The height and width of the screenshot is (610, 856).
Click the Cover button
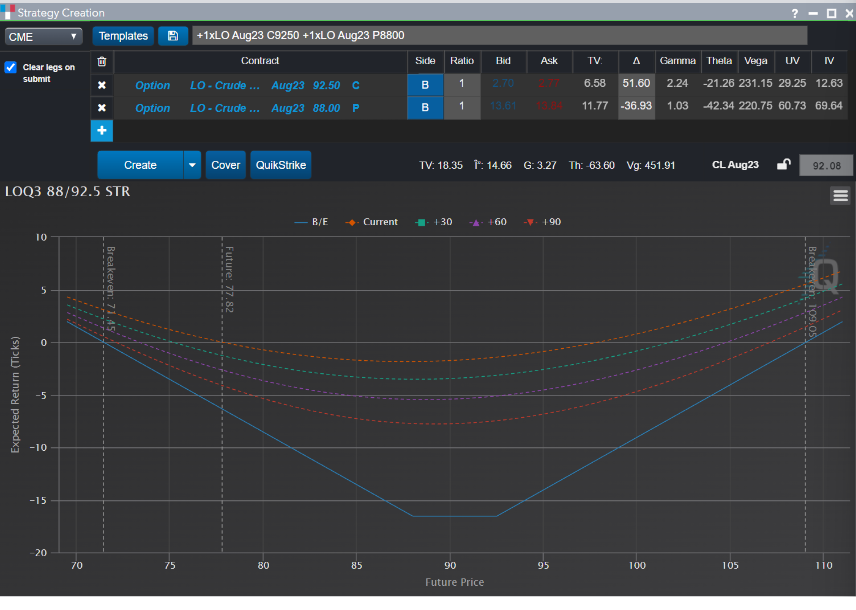coord(226,165)
